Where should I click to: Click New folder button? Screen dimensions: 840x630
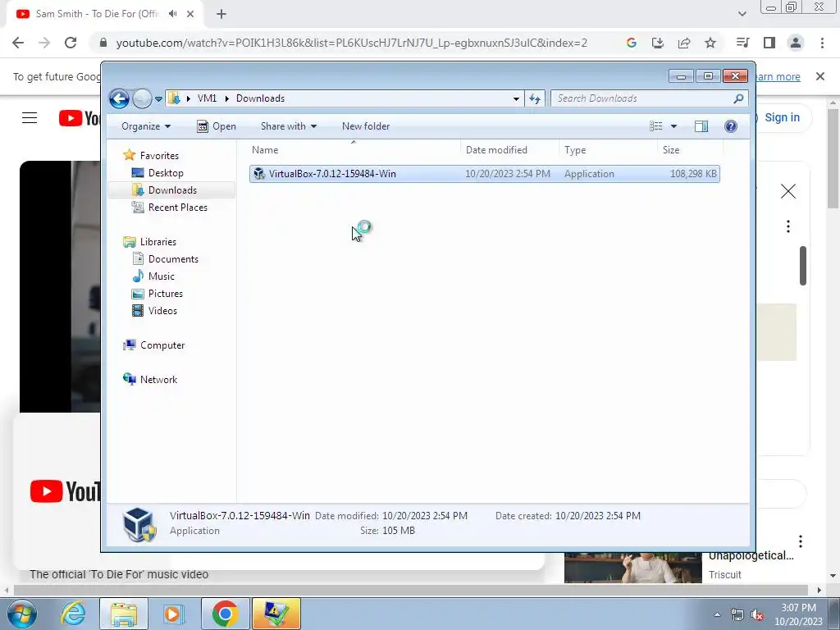click(x=366, y=126)
